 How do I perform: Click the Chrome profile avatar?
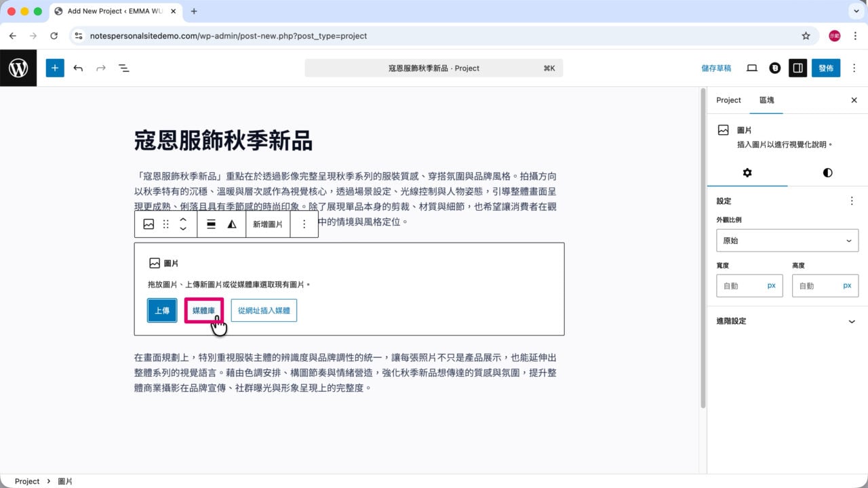click(x=834, y=36)
